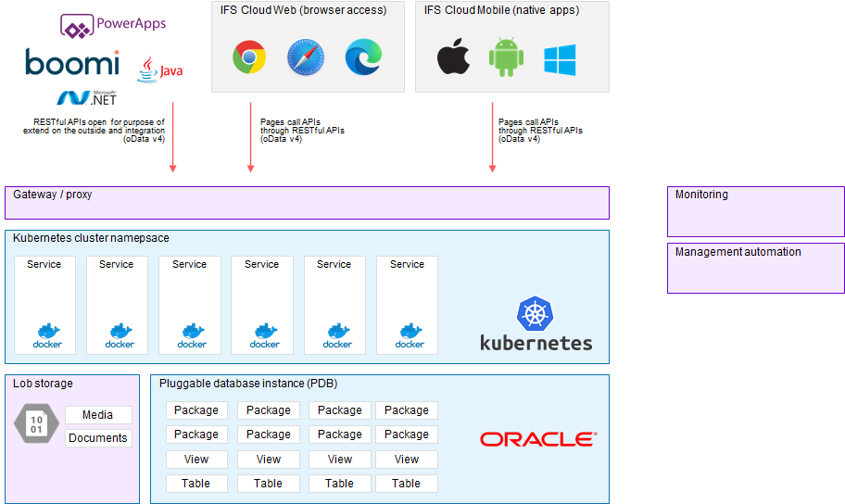The width and height of the screenshot is (845, 504).
Task: Select the red Oracle logo
Action: [537, 439]
